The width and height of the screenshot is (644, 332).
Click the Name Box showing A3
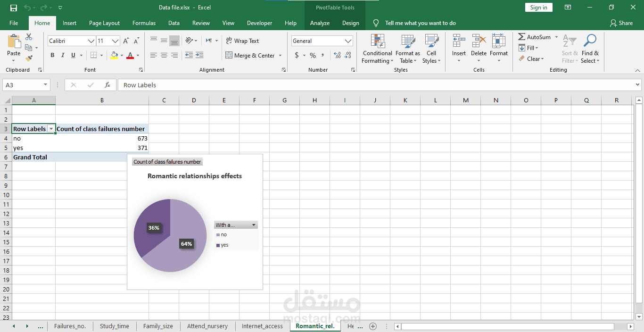pyautogui.click(x=26, y=85)
